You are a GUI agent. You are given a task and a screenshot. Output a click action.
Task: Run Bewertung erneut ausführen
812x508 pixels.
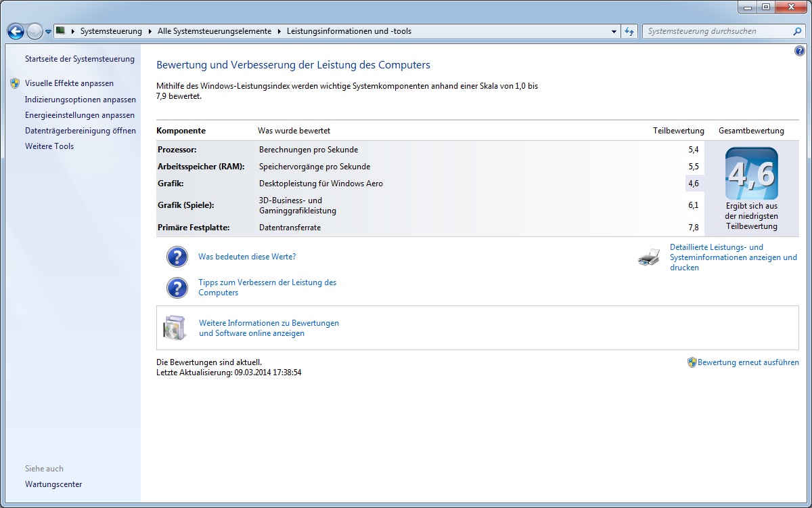tap(748, 362)
